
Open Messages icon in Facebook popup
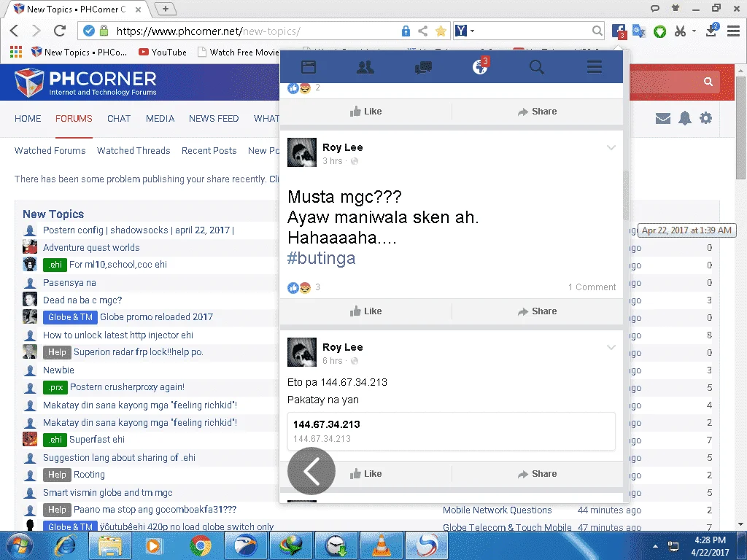point(423,67)
